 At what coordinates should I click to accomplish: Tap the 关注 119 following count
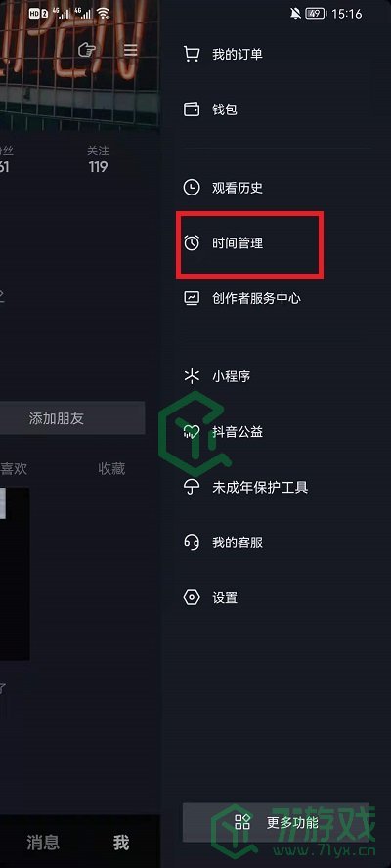coord(98,159)
